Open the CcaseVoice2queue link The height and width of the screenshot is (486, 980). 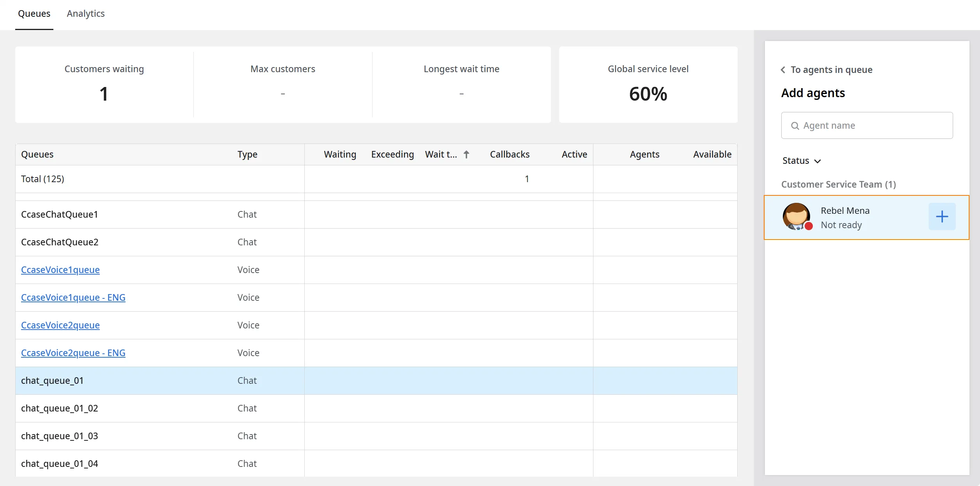pyautogui.click(x=60, y=325)
